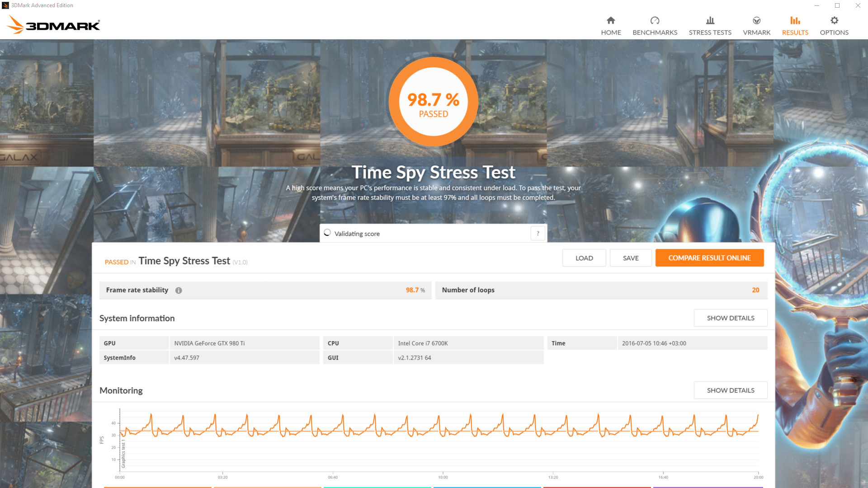868x488 pixels.
Task: Open the VRMark icon
Action: pyautogui.click(x=756, y=20)
